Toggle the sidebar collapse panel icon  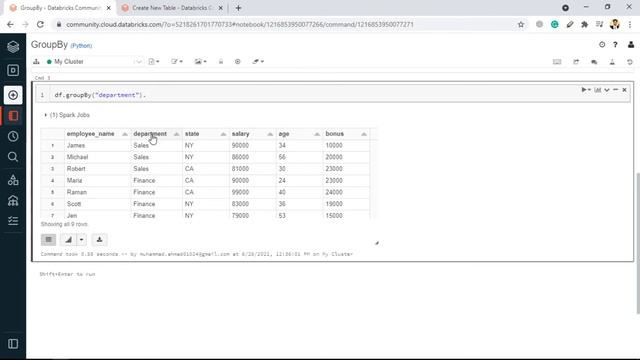(x=13, y=344)
